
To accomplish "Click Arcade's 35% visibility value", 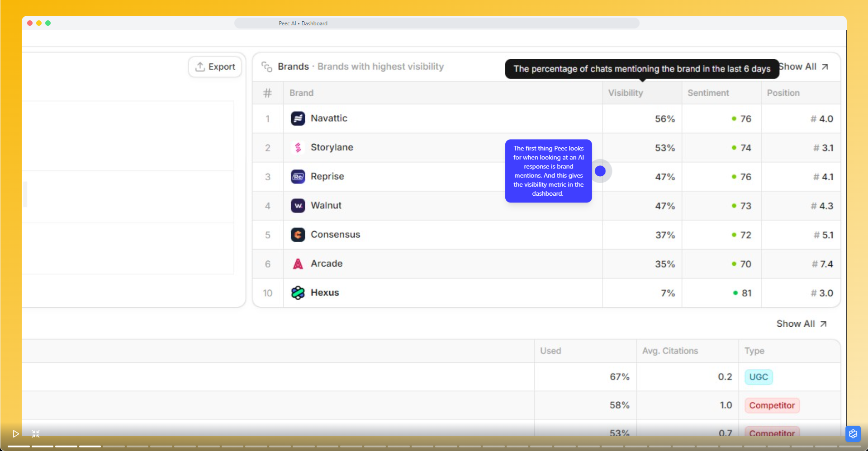I will pos(664,264).
